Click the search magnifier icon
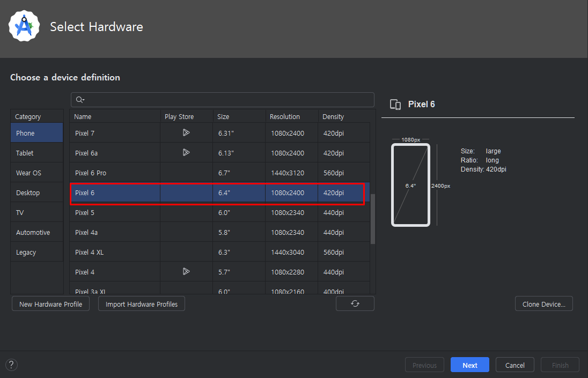This screenshot has height=378, width=588. tap(80, 100)
